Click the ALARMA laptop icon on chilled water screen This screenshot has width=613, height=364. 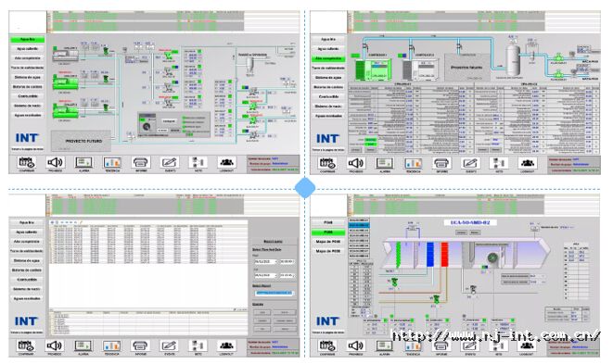tap(83, 162)
